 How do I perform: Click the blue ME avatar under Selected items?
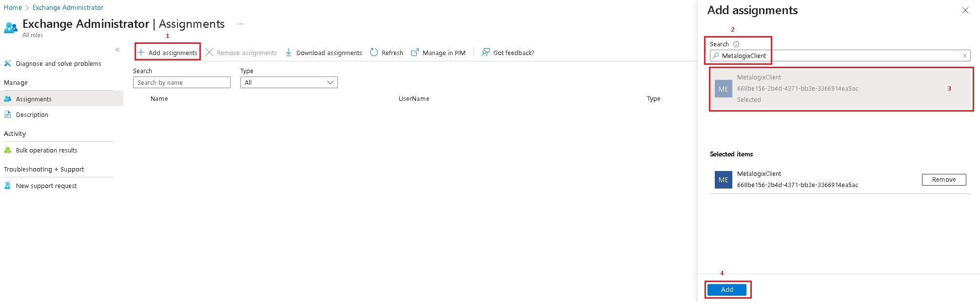pyautogui.click(x=724, y=180)
